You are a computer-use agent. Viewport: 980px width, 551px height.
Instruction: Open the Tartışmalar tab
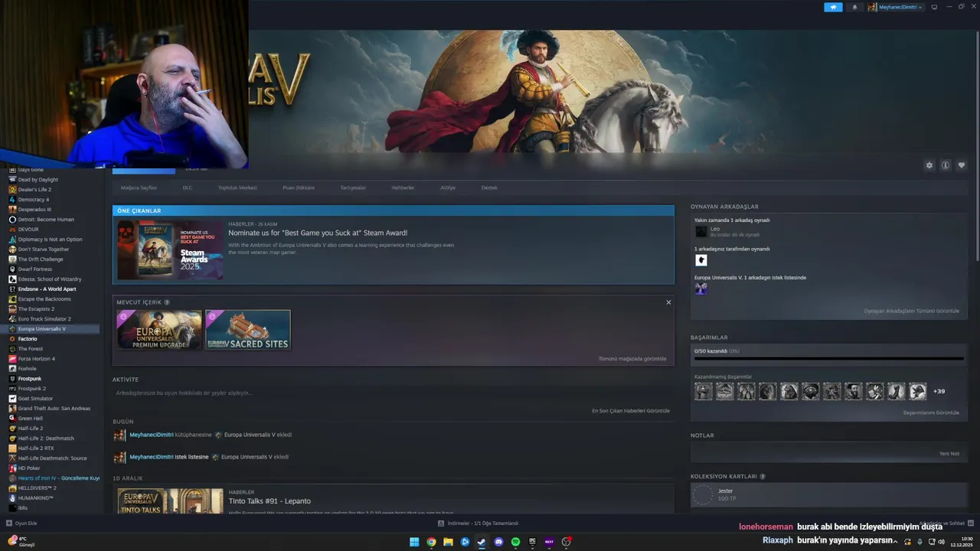353,187
